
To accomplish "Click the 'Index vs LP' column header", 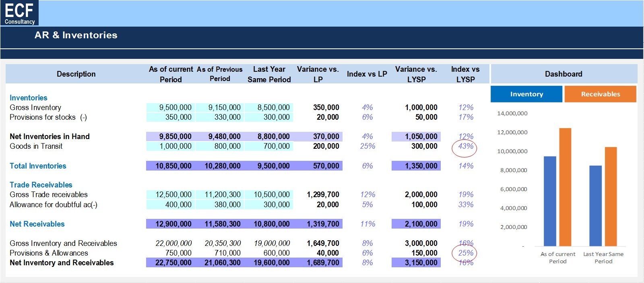I will tap(367, 74).
